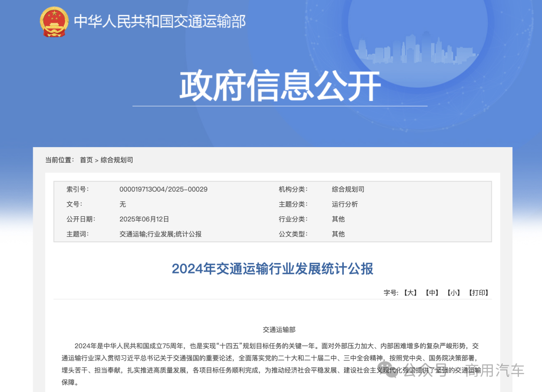
Task: Enlarge text via the 【大】 button
Action: coord(411,293)
